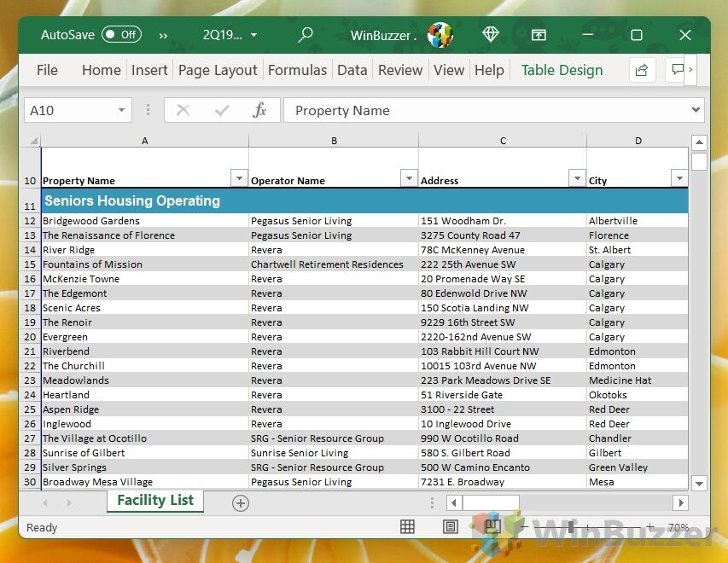The height and width of the screenshot is (563, 728).
Task: Open the Property Name filter dropdown
Action: click(x=239, y=177)
